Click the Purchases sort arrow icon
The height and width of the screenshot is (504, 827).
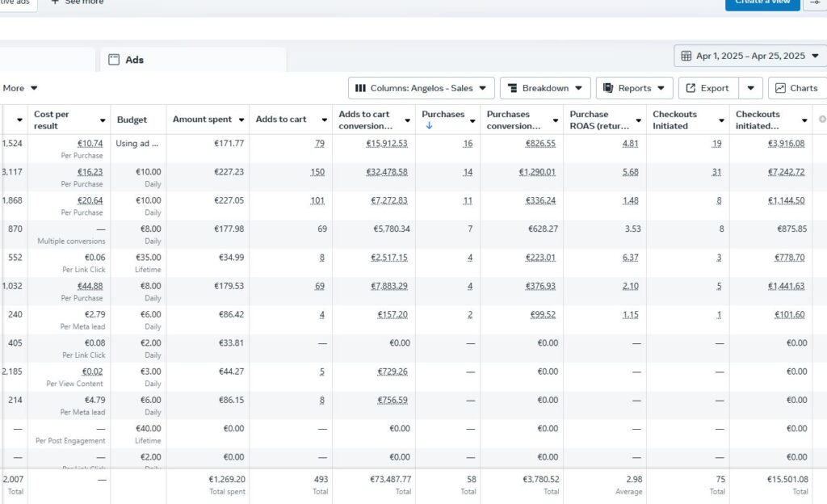[x=429, y=125]
